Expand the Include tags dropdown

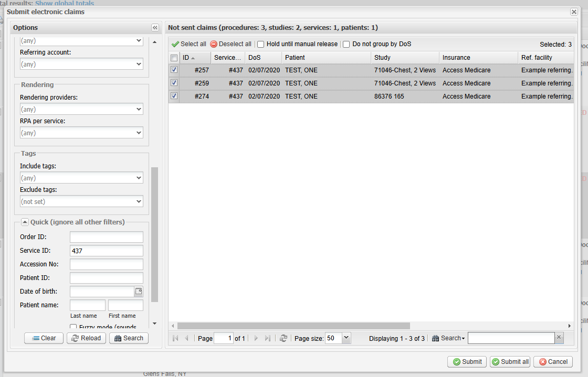coord(139,178)
